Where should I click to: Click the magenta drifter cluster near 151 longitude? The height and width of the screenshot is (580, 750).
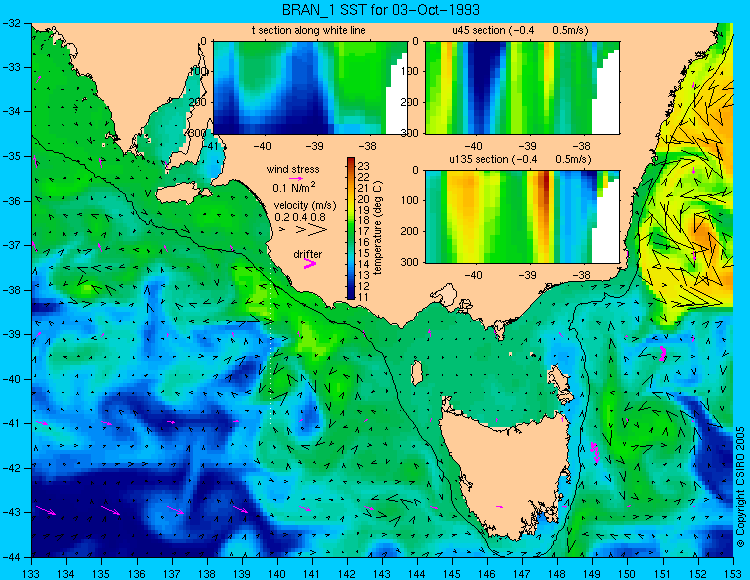pos(662,353)
